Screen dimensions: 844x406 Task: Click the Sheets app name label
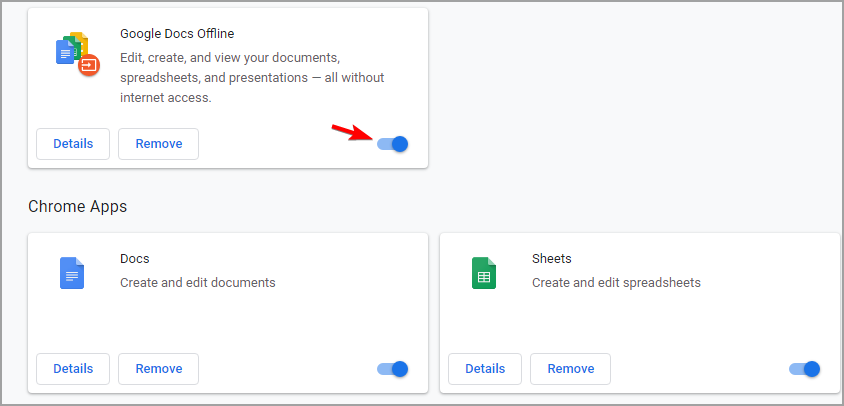click(552, 258)
